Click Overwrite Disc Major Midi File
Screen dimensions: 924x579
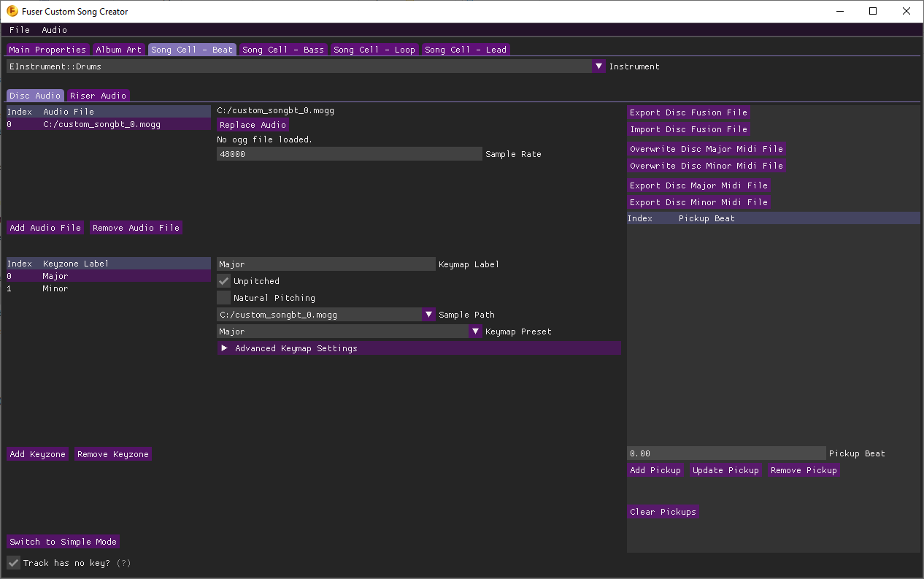[x=707, y=149]
